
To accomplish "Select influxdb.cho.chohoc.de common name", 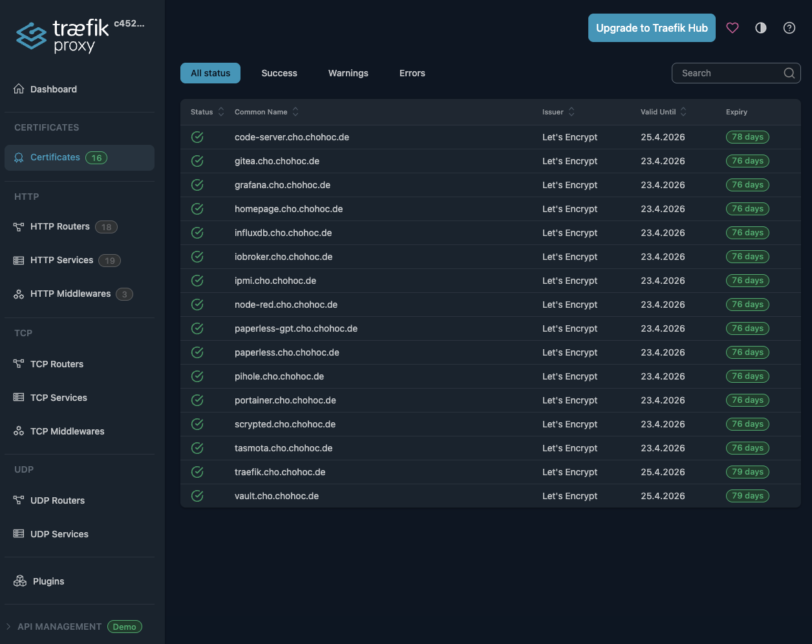I will tap(283, 233).
